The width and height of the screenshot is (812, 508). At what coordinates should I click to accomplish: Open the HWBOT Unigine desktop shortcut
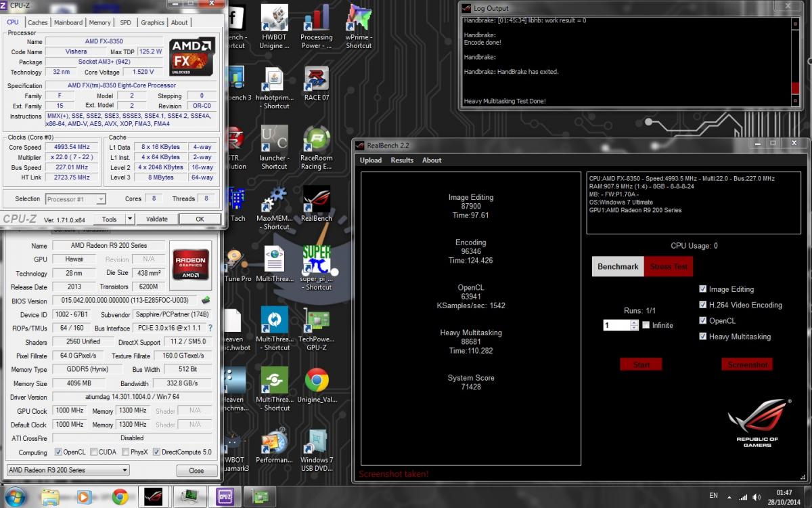click(x=275, y=27)
